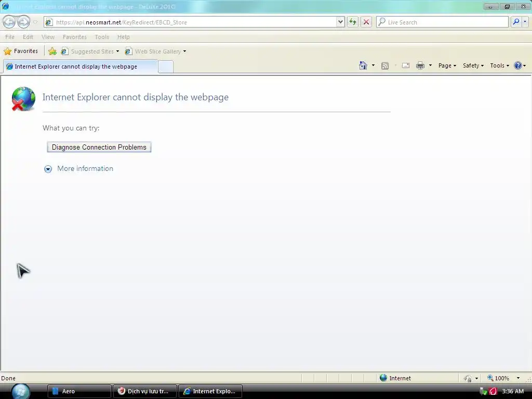The width and height of the screenshot is (532, 399).
Task: Go to the Home page icon
Action: (x=363, y=65)
